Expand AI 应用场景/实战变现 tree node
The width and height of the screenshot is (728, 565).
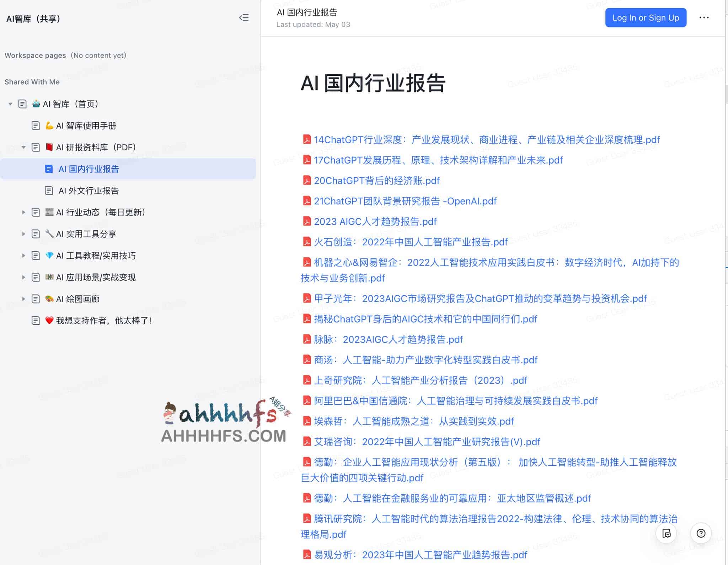tap(24, 277)
